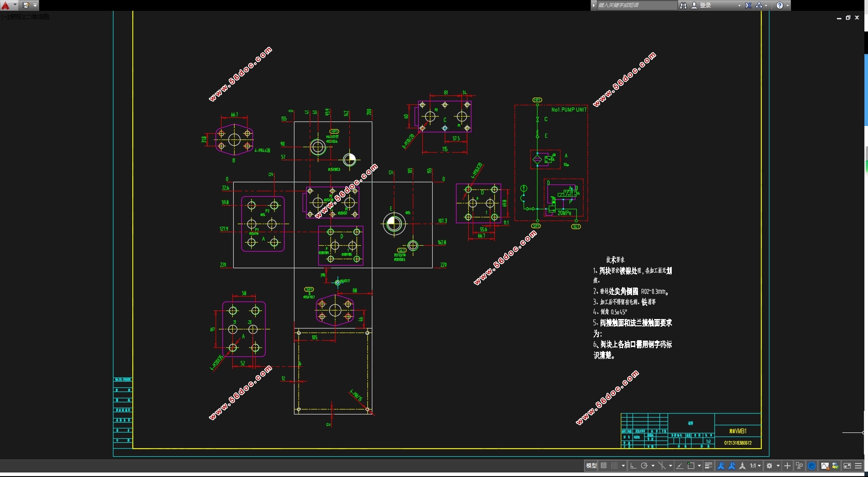The image size is (868, 477).
Task: Open the login account dropdown arrow
Action: click(739, 5)
